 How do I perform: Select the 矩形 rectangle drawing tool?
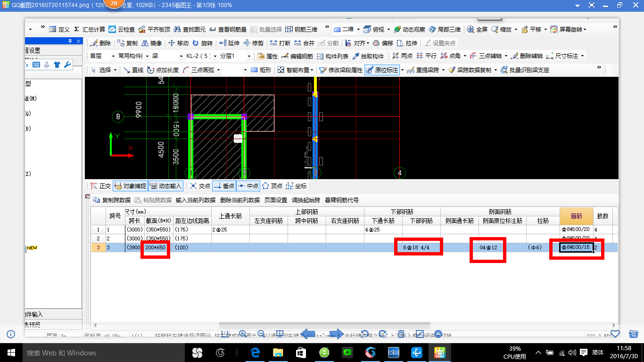[x=261, y=70]
